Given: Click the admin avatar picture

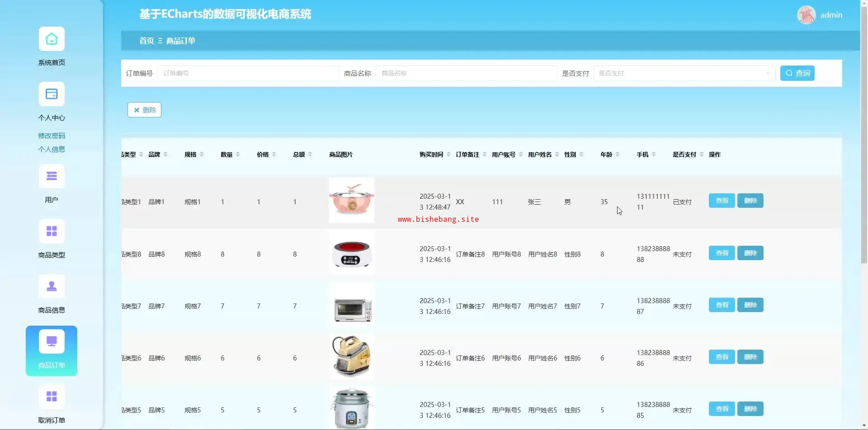Looking at the screenshot, I should click(806, 15).
